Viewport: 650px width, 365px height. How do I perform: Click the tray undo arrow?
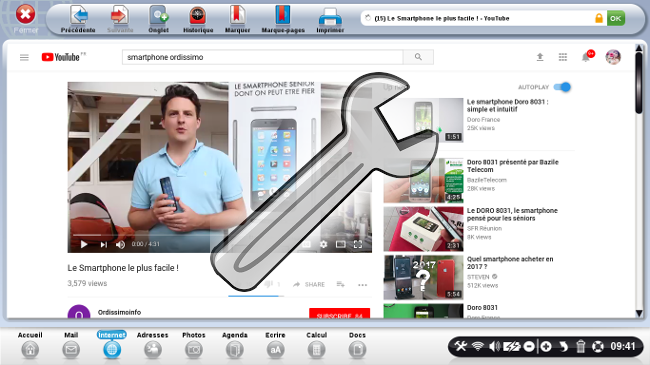pos(563,346)
